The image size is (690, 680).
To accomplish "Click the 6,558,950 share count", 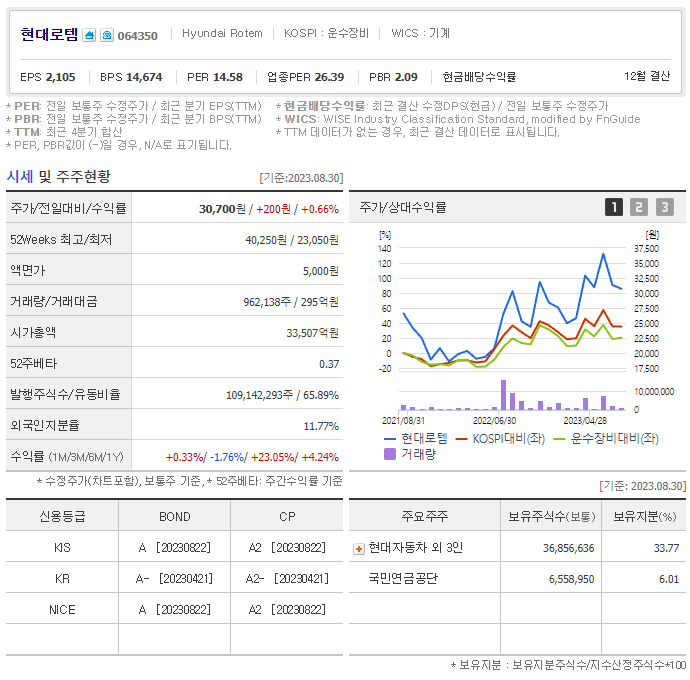I will [571, 579].
